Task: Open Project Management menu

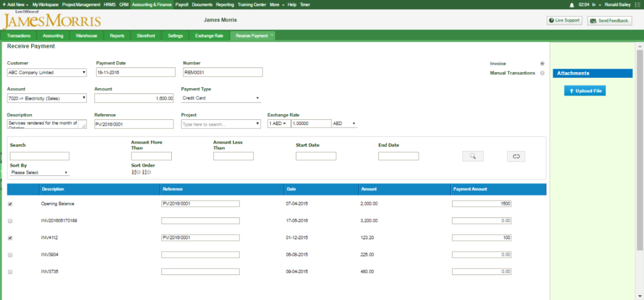Action: (x=81, y=5)
